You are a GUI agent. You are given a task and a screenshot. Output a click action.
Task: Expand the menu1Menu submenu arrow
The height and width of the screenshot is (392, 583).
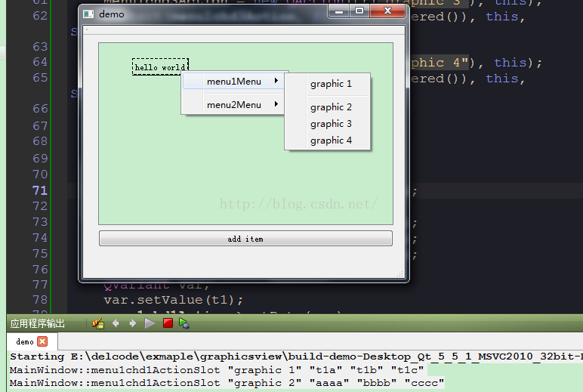click(x=276, y=81)
